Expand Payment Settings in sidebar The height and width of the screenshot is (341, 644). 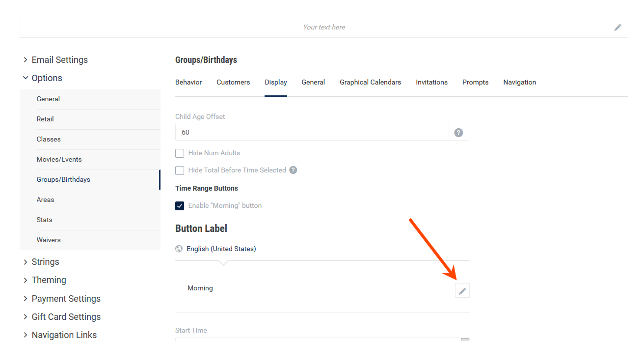point(62,299)
